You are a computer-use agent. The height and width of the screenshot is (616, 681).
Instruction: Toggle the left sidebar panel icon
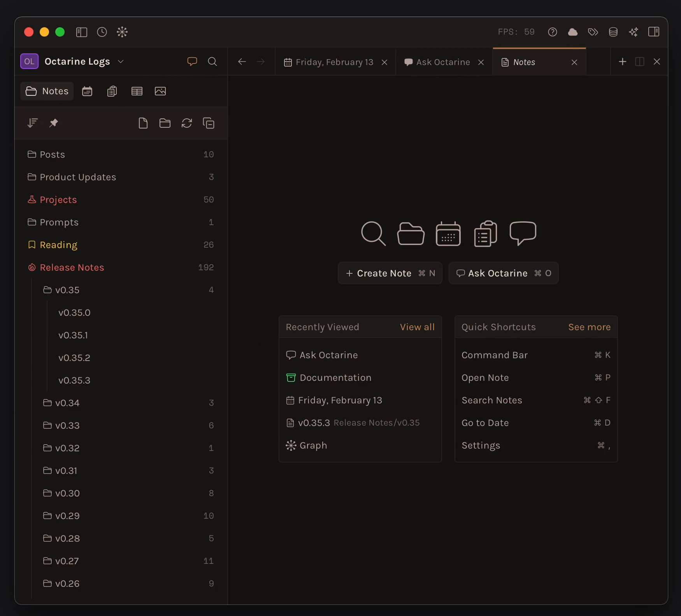pyautogui.click(x=82, y=32)
